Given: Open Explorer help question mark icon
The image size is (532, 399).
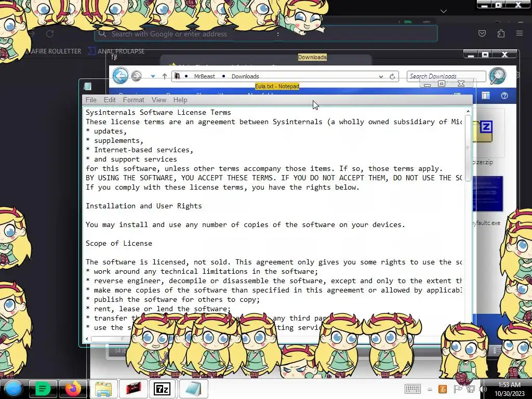Looking at the screenshot, I should (504, 96).
